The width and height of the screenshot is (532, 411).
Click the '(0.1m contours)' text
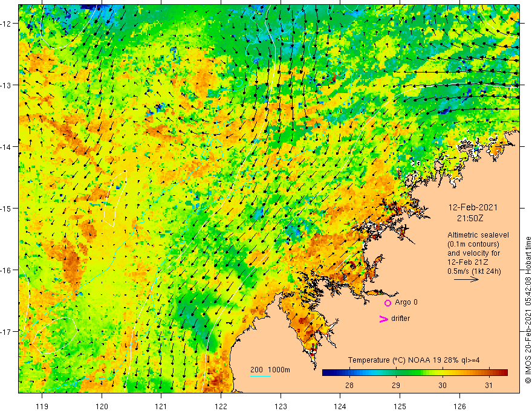473,244
